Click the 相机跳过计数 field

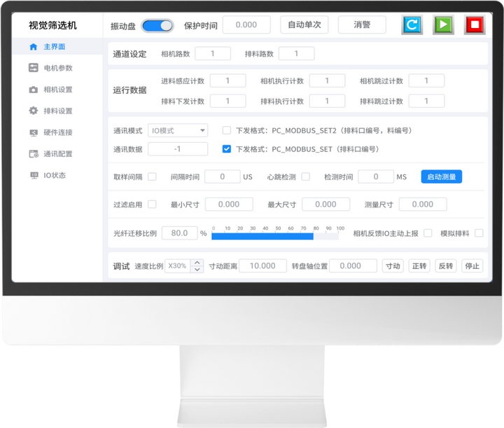[426, 81]
